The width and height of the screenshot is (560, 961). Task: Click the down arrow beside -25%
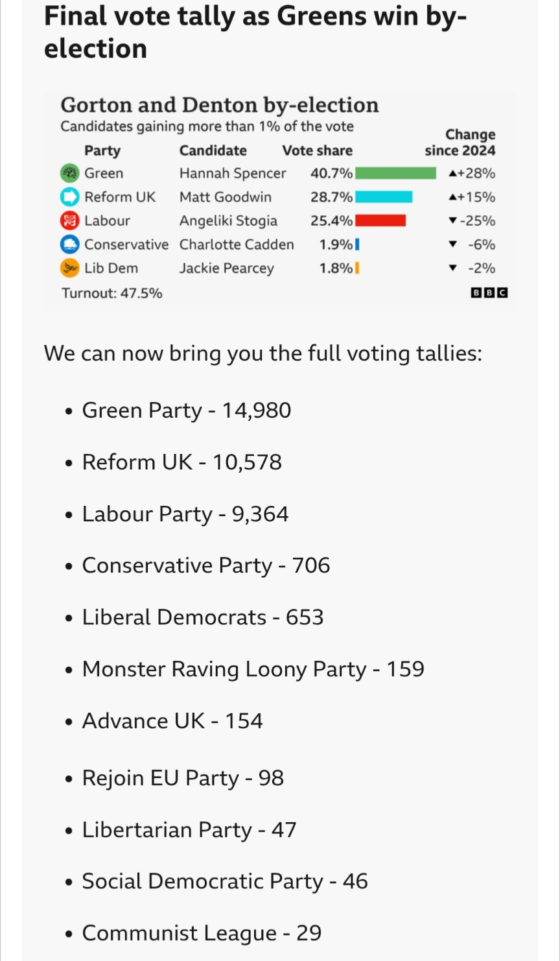click(452, 221)
